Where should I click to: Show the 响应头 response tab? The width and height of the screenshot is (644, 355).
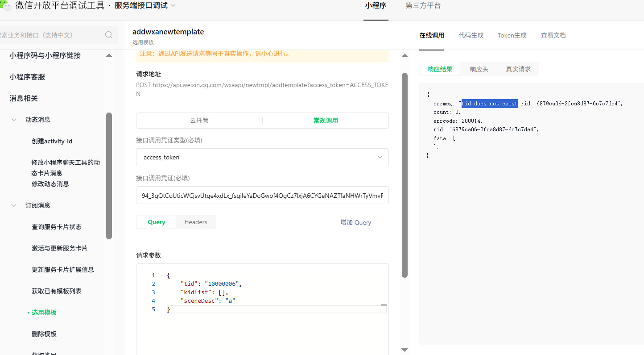tap(479, 69)
